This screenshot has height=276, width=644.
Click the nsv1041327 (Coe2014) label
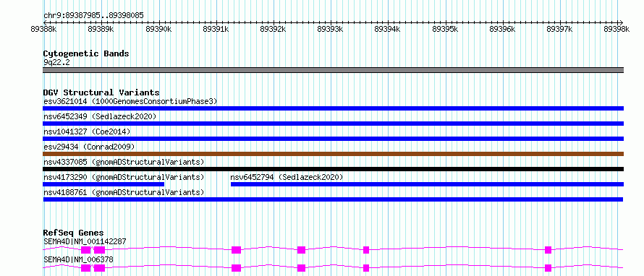pos(87,131)
